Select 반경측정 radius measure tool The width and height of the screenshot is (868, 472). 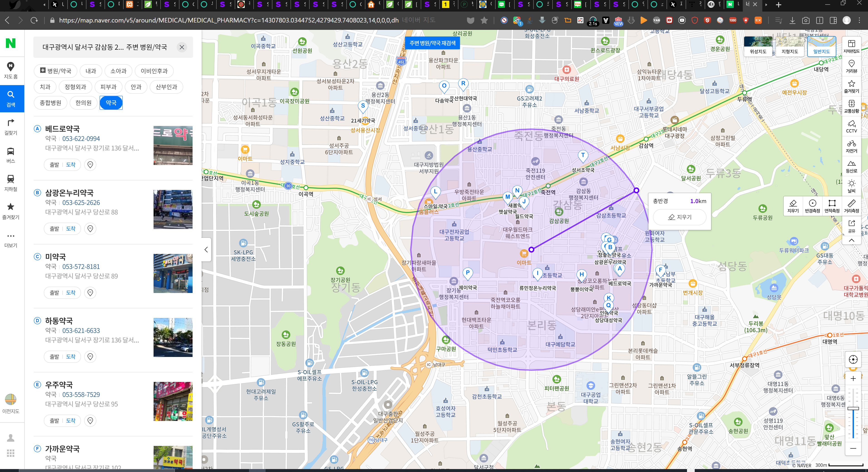pyautogui.click(x=812, y=206)
